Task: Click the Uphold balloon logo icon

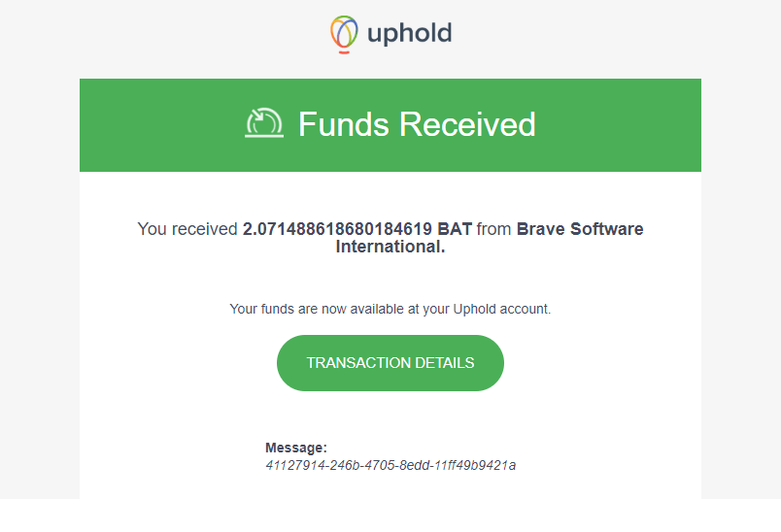Action: [344, 34]
